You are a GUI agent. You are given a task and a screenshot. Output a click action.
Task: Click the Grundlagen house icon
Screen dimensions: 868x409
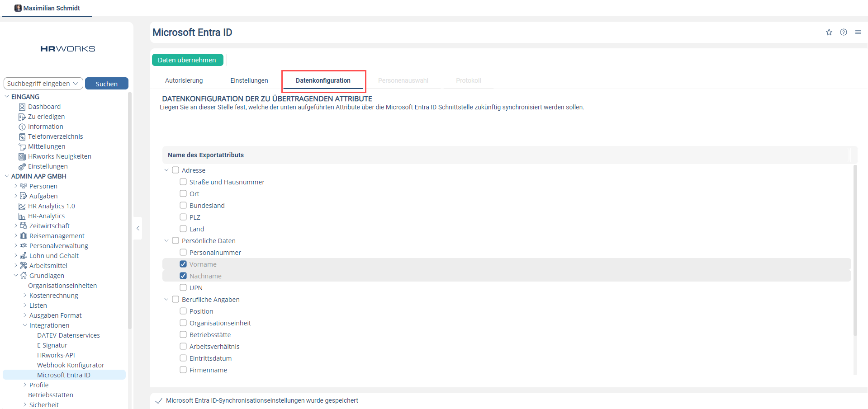(x=24, y=276)
